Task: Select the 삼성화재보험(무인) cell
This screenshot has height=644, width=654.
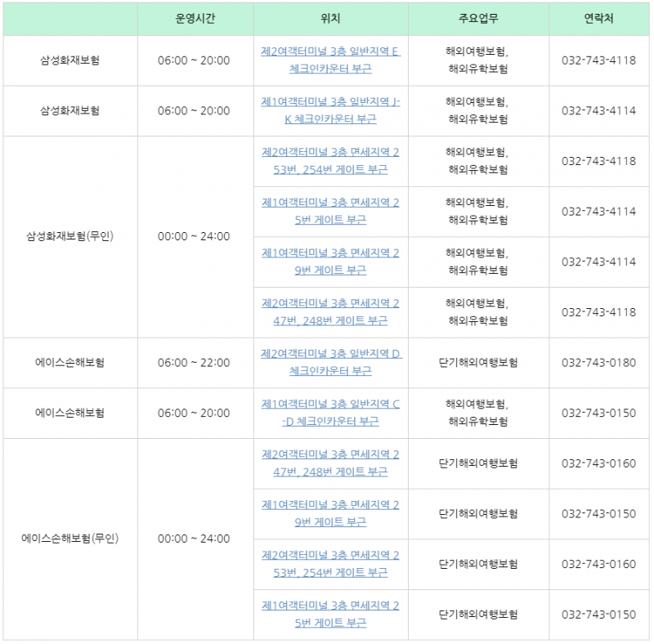Action: (70, 236)
